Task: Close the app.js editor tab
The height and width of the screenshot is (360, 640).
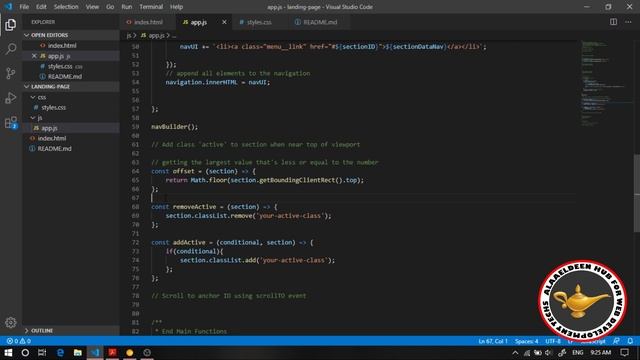Action: click(224, 22)
